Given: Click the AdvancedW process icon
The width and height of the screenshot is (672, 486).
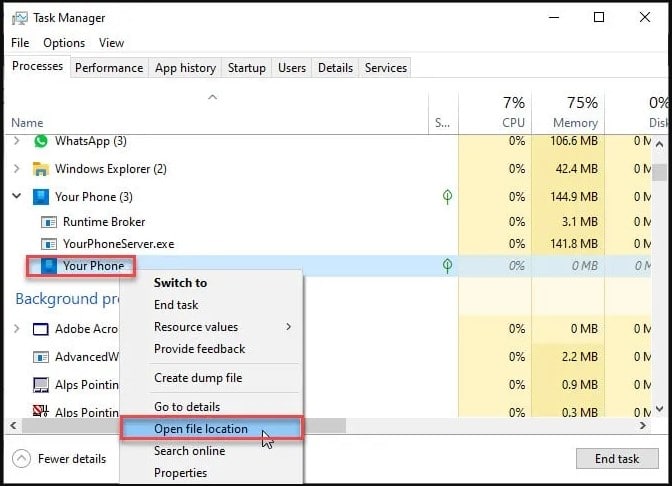Looking at the screenshot, I should pyautogui.click(x=41, y=357).
